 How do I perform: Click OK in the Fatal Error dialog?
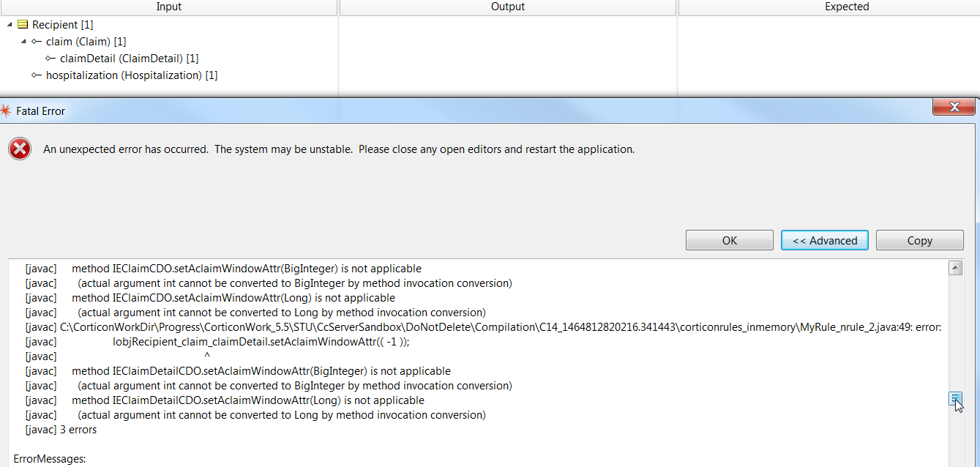coord(729,240)
